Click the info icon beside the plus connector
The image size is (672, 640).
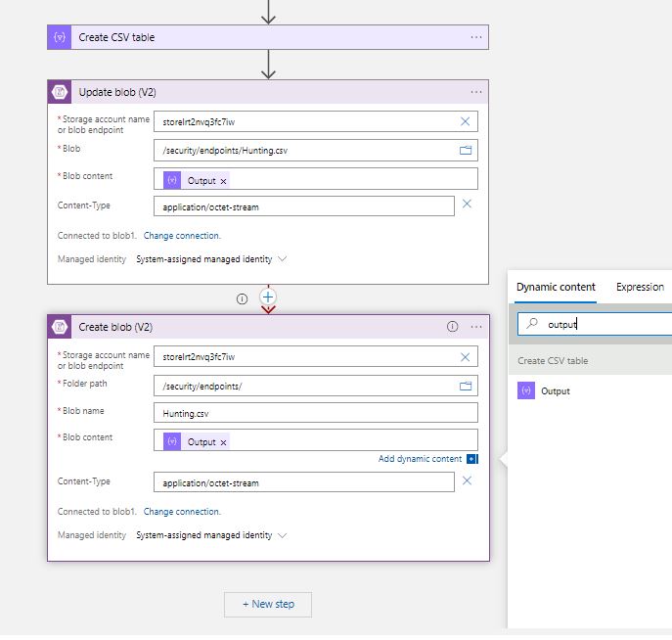242,298
